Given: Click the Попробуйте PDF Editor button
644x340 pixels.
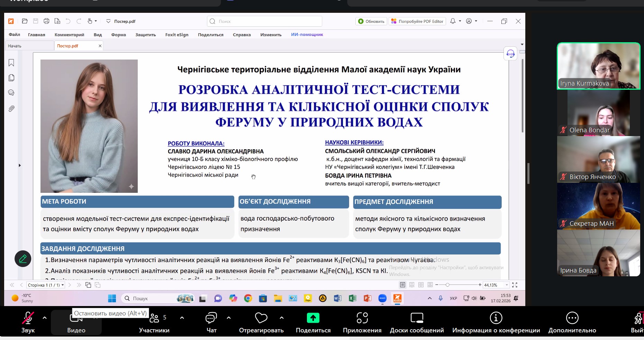Looking at the screenshot, I should 417,21.
